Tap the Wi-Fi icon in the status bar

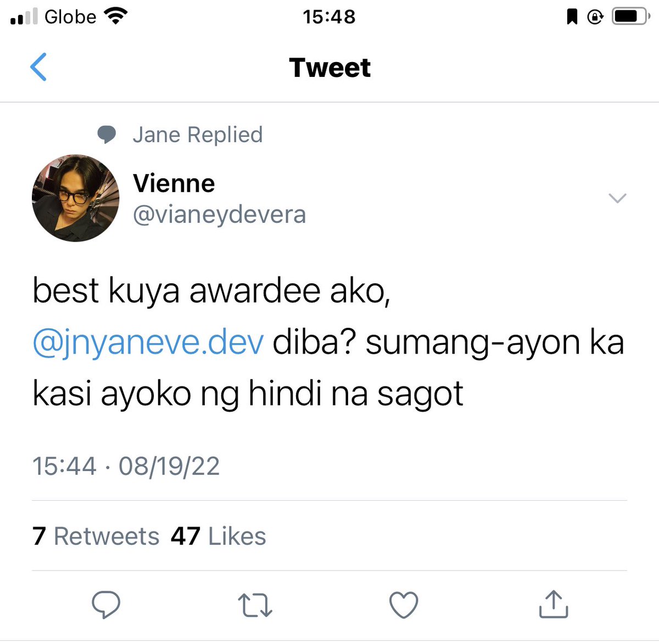pos(115,16)
